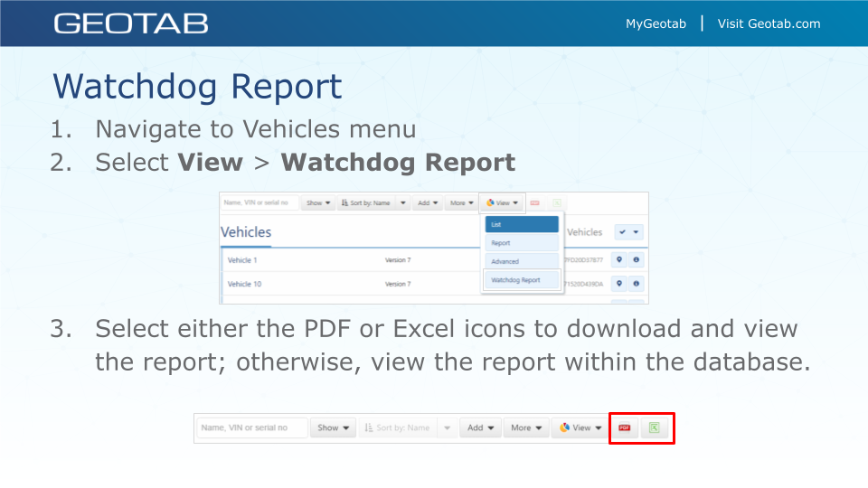Open the More dropdown in the lower toolbar
The height and width of the screenshot is (488, 868).
click(526, 427)
